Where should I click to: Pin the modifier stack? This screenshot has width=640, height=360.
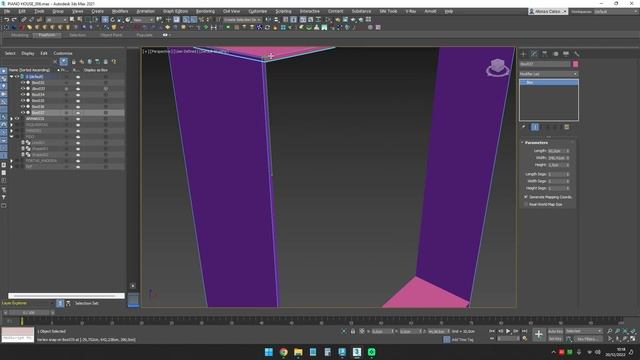tap(524, 127)
